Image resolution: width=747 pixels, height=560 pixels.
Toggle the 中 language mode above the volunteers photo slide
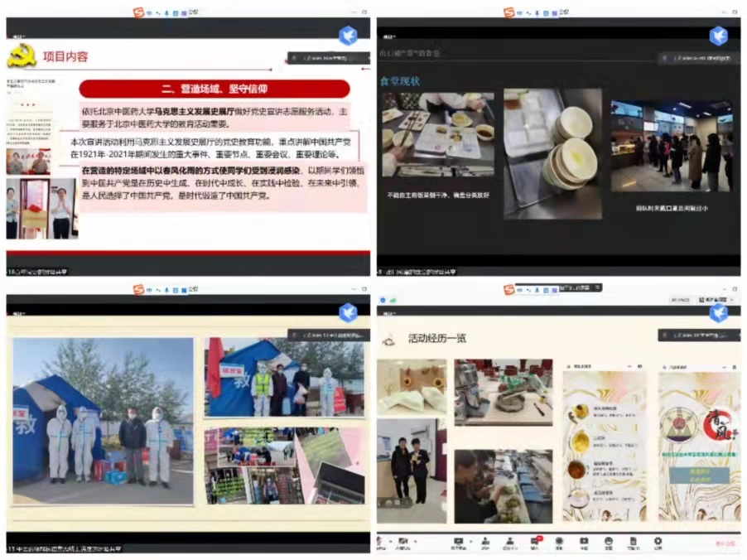tap(149, 289)
